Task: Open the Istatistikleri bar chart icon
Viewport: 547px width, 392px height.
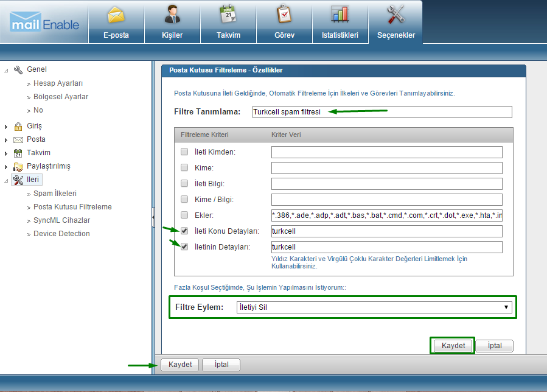Action: coord(340,15)
